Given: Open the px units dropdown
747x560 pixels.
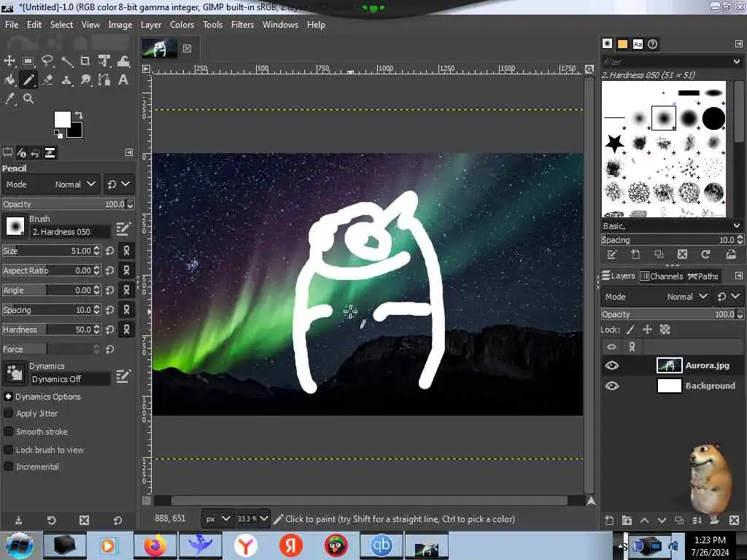Looking at the screenshot, I should point(217,518).
